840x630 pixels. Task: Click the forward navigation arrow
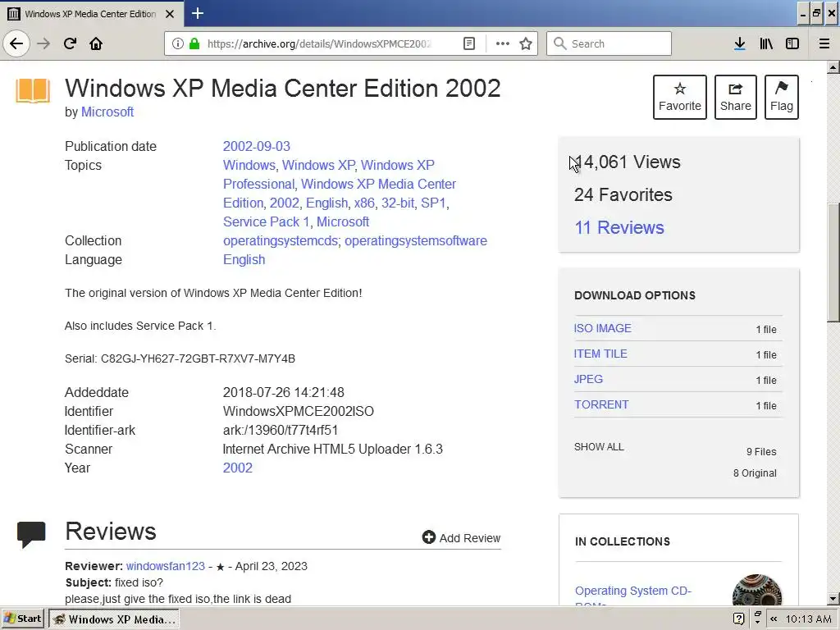pyautogui.click(x=43, y=43)
